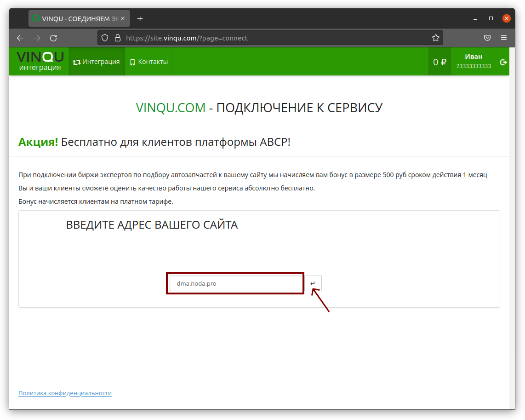Click the URL address bar
The image size is (525, 420).
[x=270, y=38]
